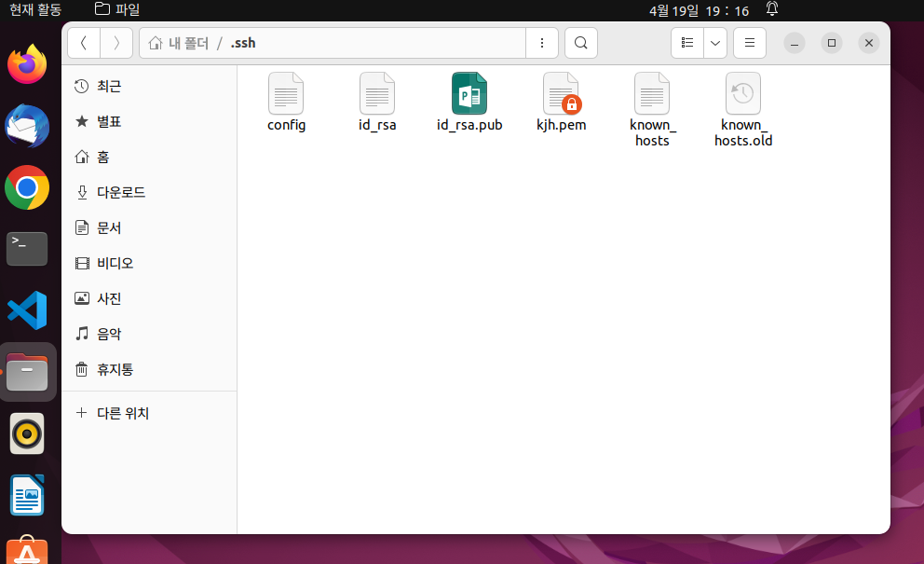This screenshot has width=924, height=564.
Task: Open 다른 위치 (Other Locations)
Action: [149, 413]
